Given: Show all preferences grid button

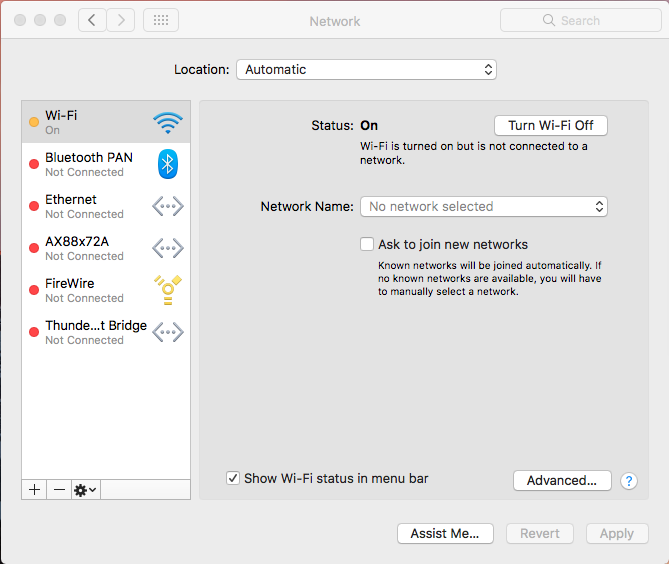Looking at the screenshot, I should [x=161, y=20].
